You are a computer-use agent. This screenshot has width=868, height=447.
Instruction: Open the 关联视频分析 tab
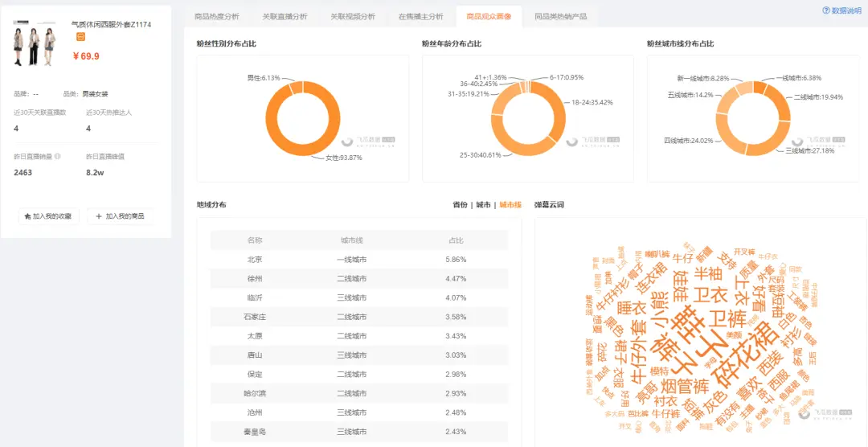(x=353, y=17)
